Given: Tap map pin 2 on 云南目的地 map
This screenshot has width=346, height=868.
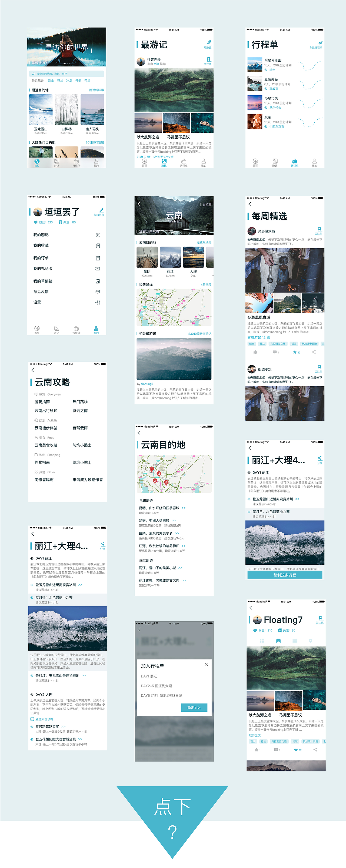Looking at the screenshot, I should (159, 474).
